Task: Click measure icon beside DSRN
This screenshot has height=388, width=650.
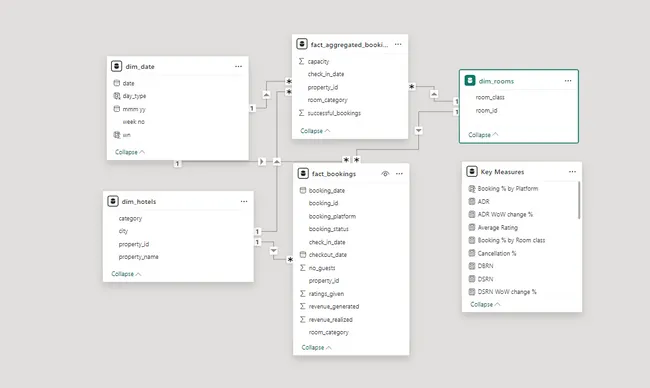Action: tap(472, 279)
